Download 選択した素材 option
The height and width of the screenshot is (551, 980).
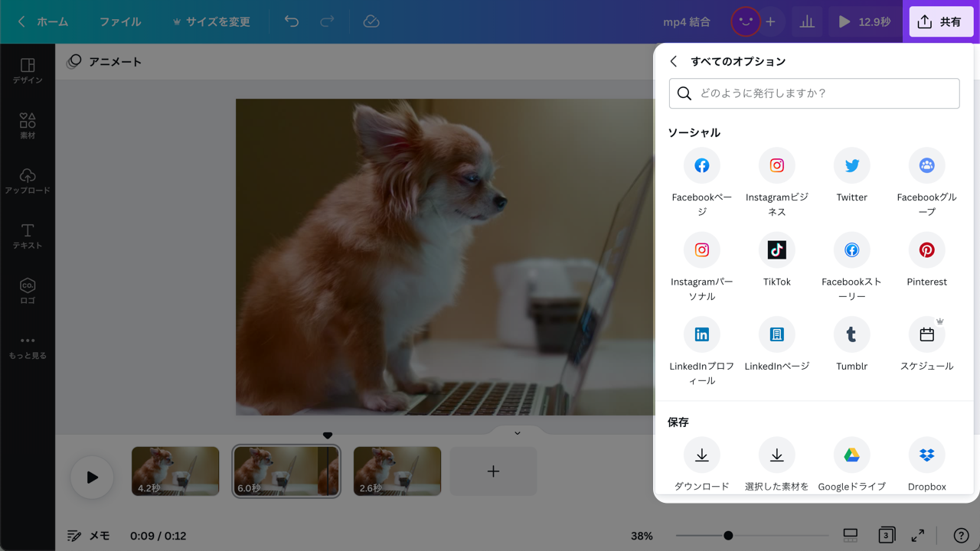click(x=776, y=455)
